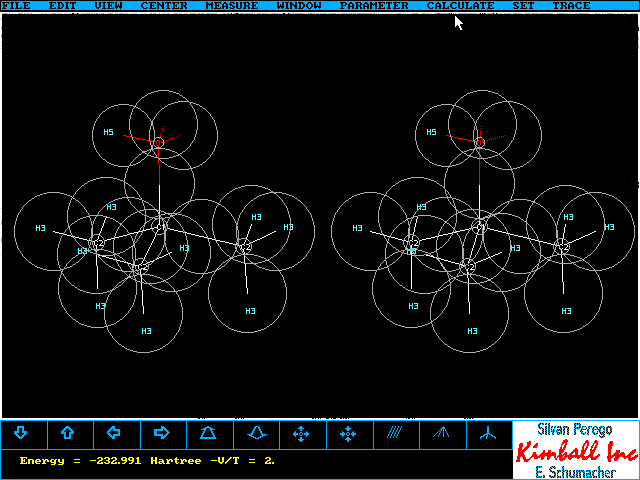Screen dimensions: 640x480
Task: Click the zoom in inward-arrows icon
Action: [x=348, y=434]
